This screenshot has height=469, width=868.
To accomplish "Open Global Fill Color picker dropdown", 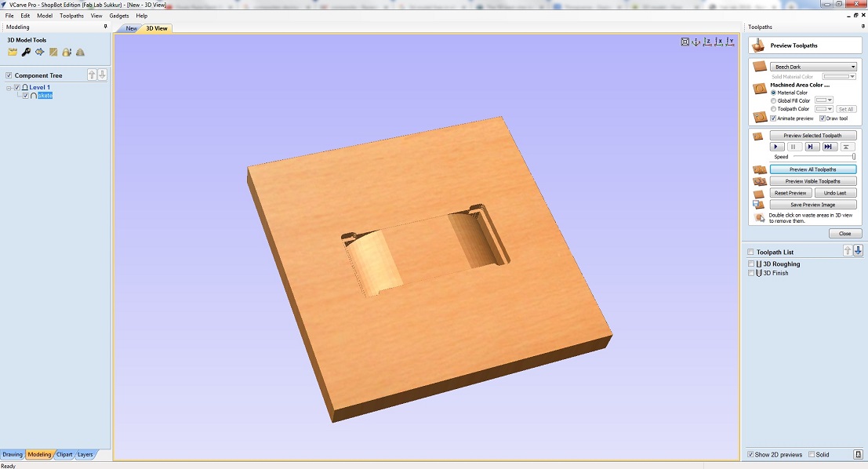I will click(x=824, y=100).
